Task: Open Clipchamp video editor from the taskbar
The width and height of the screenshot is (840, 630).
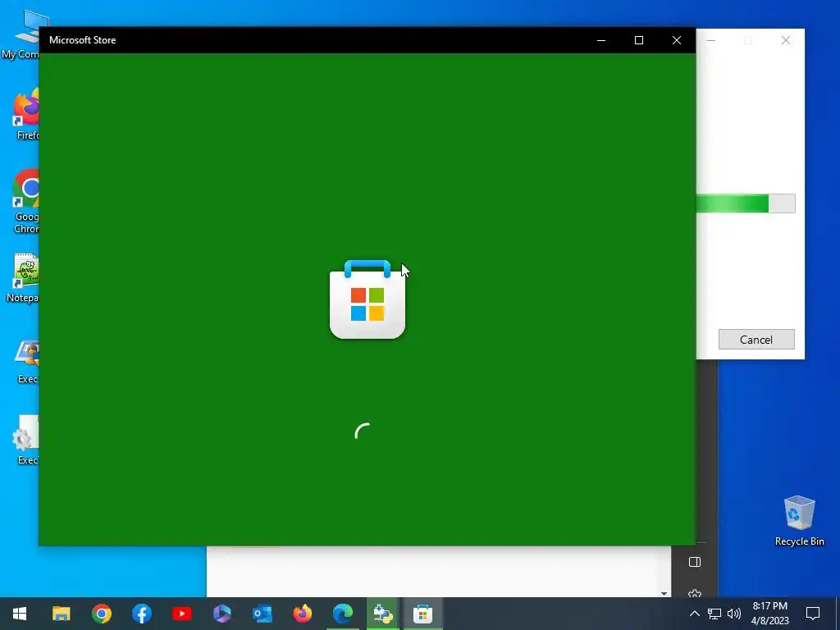Action: pos(221,614)
